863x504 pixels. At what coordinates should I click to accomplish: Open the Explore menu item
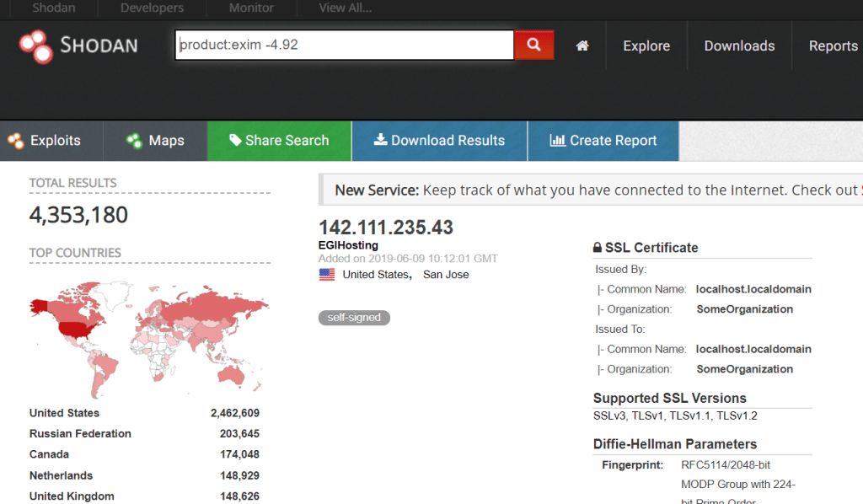(646, 46)
